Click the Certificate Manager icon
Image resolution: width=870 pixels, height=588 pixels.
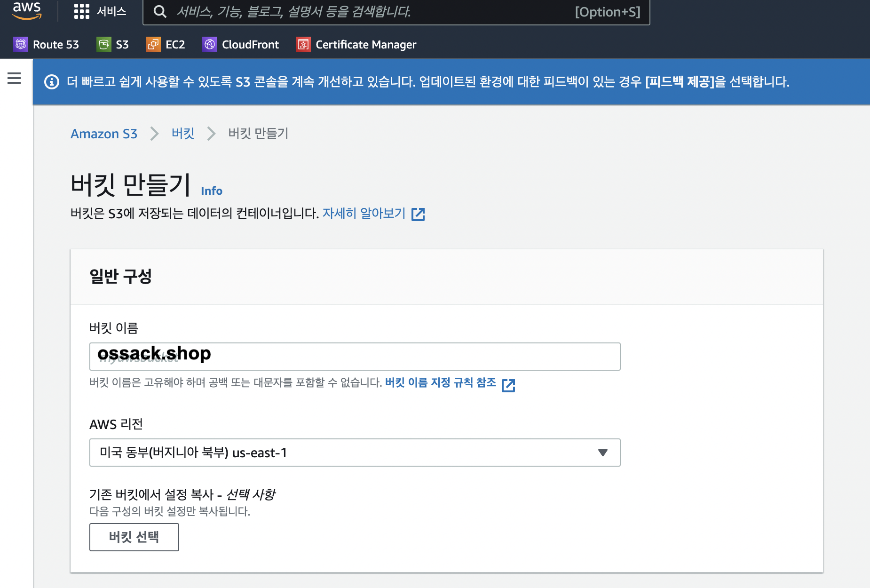(303, 44)
